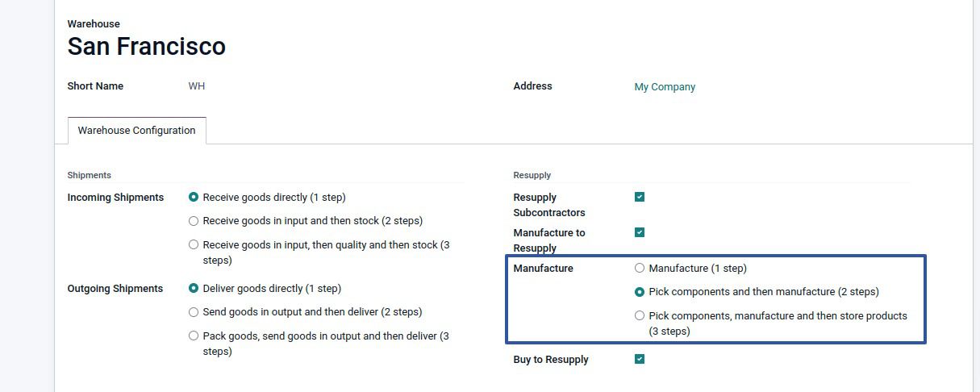Click the San Francisco warehouse name field

(x=147, y=47)
